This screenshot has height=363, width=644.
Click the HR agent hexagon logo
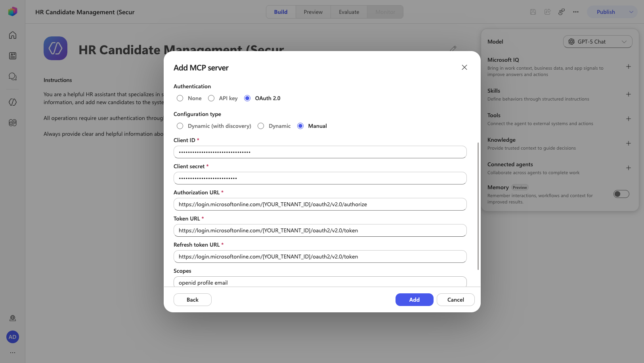pos(55,48)
